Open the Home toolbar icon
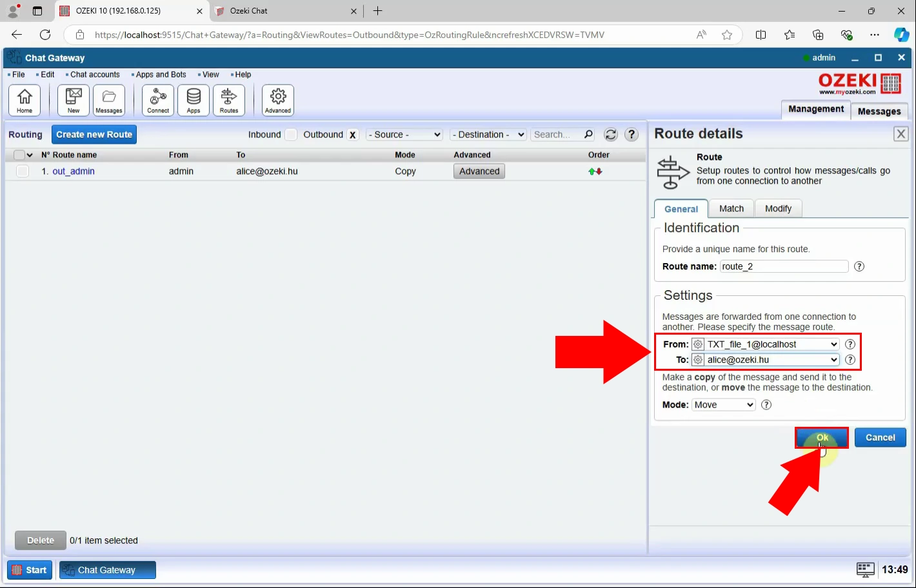Viewport: 916px width, 588px height. [25, 101]
